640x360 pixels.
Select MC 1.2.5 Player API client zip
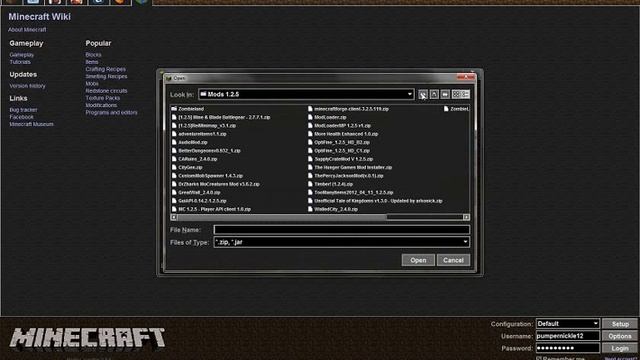[x=211, y=209]
